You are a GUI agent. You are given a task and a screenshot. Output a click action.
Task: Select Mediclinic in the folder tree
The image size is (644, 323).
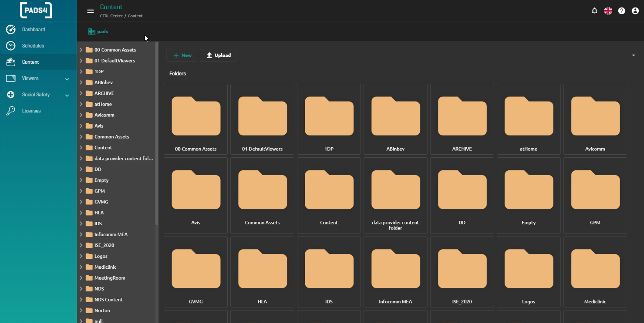[x=105, y=267]
